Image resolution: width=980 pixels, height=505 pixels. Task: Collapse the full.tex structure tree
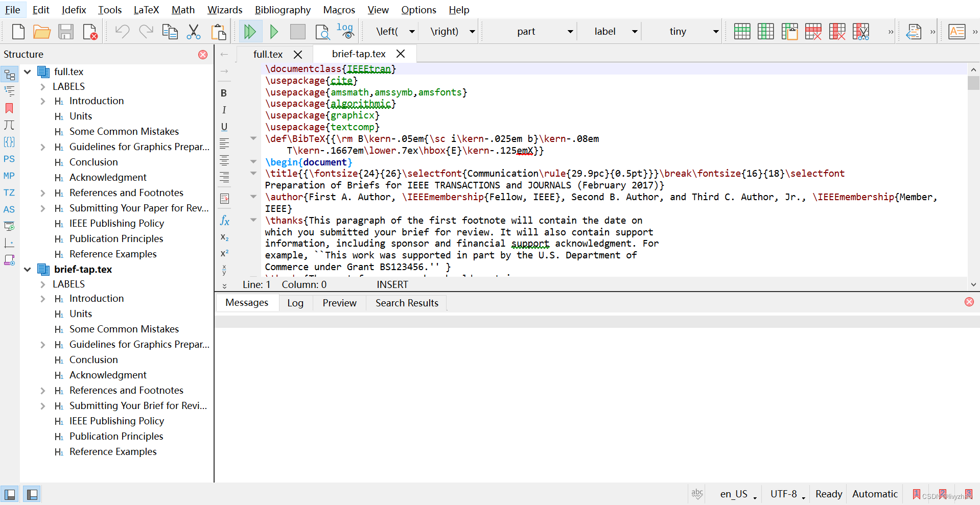pos(27,71)
